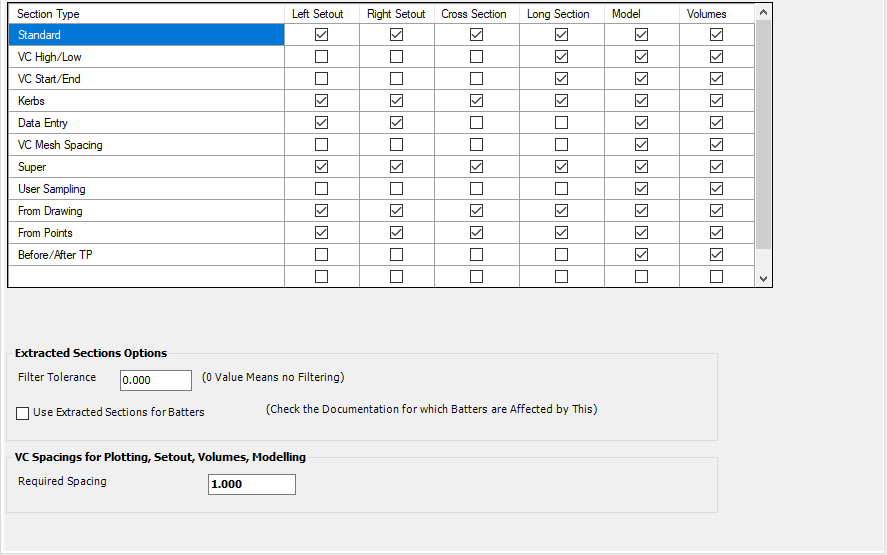The image size is (887, 555).
Task: Select the VC High/Low row
Action: [147, 57]
